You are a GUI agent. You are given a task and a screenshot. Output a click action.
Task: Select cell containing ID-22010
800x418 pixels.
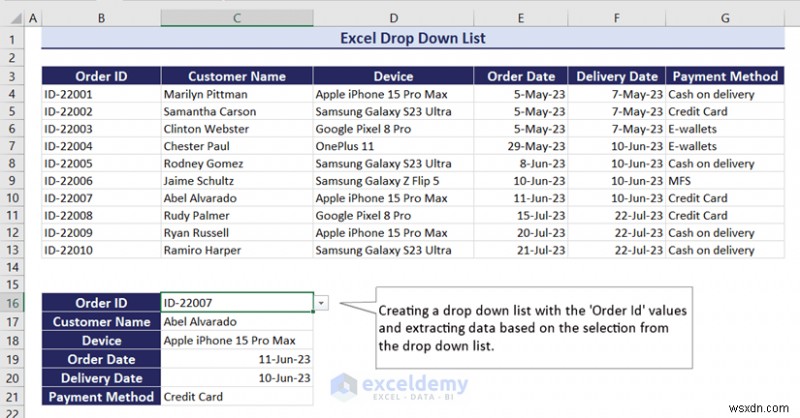pyautogui.click(x=101, y=250)
